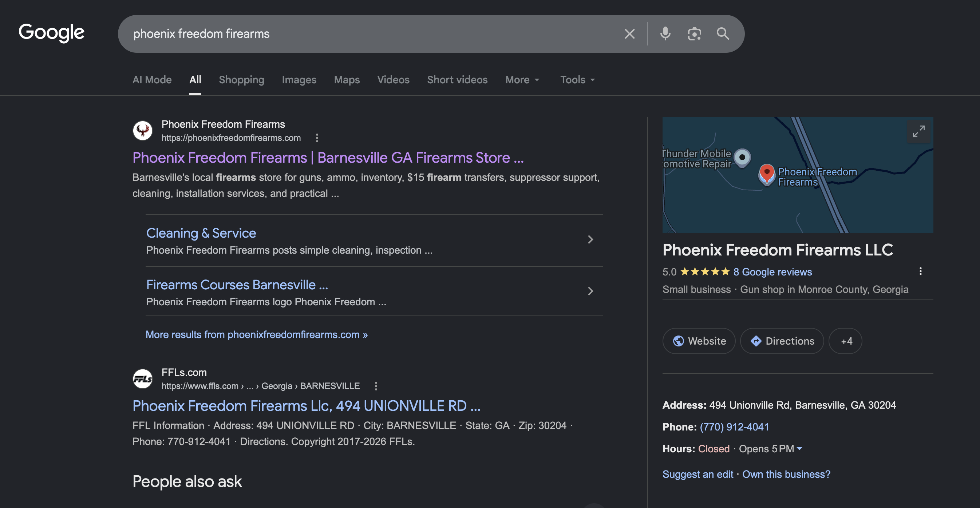Click the address 494 Unionville Rd text
The height and width of the screenshot is (508, 980).
[803, 405]
